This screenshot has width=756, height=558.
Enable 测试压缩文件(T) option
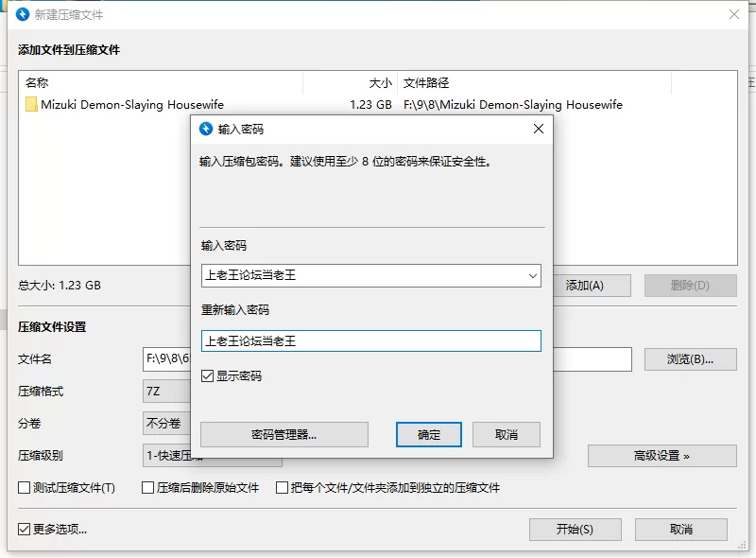(25, 487)
